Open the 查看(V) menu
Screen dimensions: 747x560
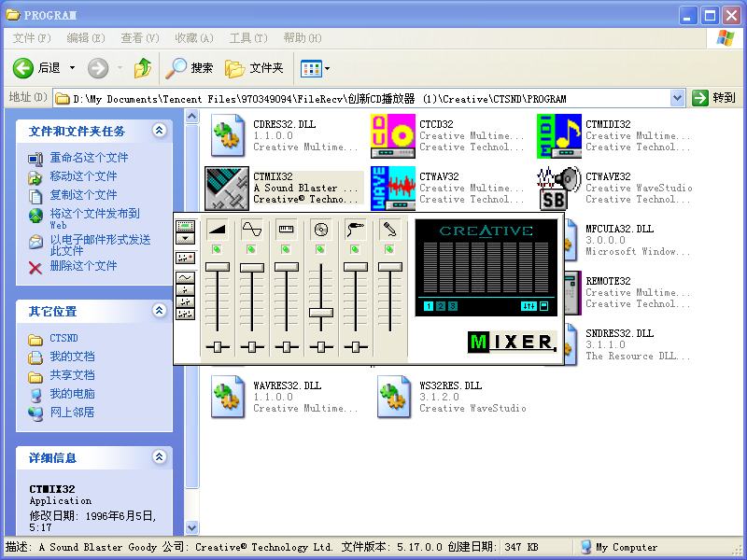click(139, 38)
